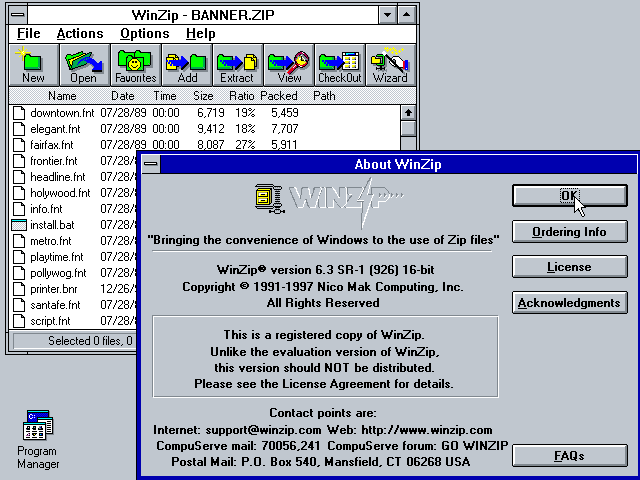Click the fairfax.fnt ratio 27%
Image resolution: width=640 pixels, height=480 pixels.
pyautogui.click(x=245, y=144)
